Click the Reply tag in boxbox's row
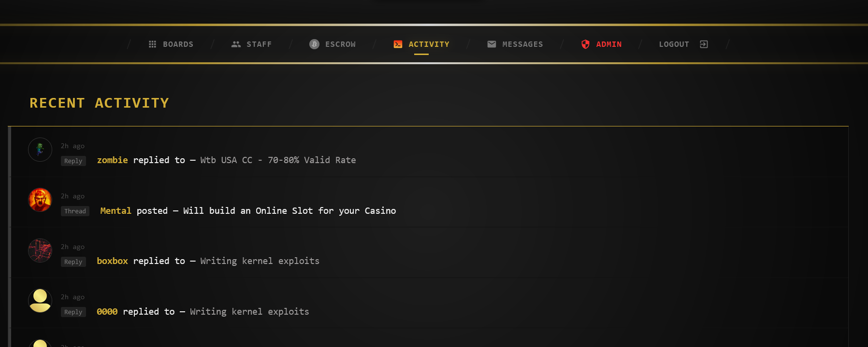The image size is (868, 347). pos(73,262)
